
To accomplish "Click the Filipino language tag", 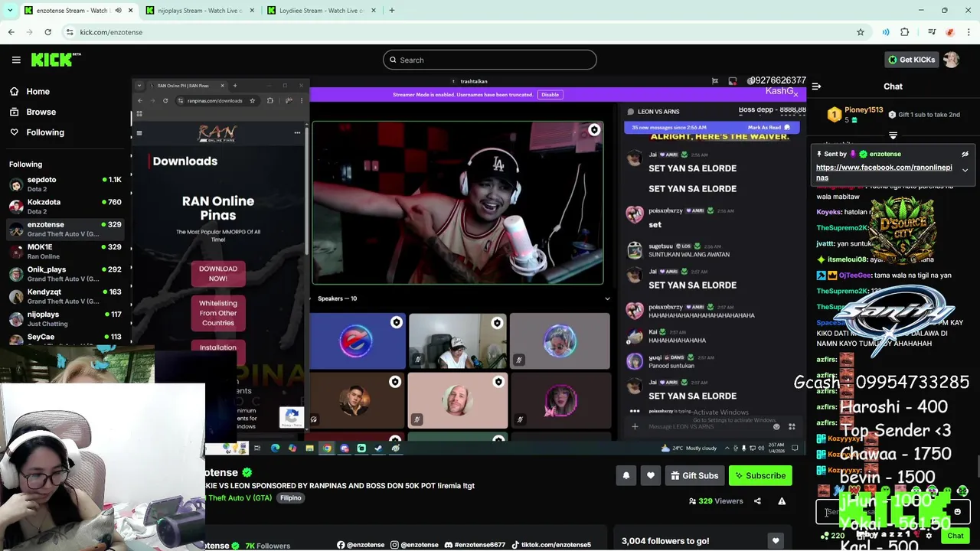I will (291, 497).
